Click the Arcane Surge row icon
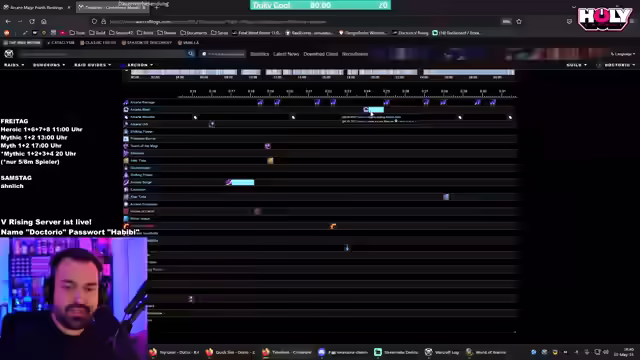640x360 pixels. click(126, 182)
